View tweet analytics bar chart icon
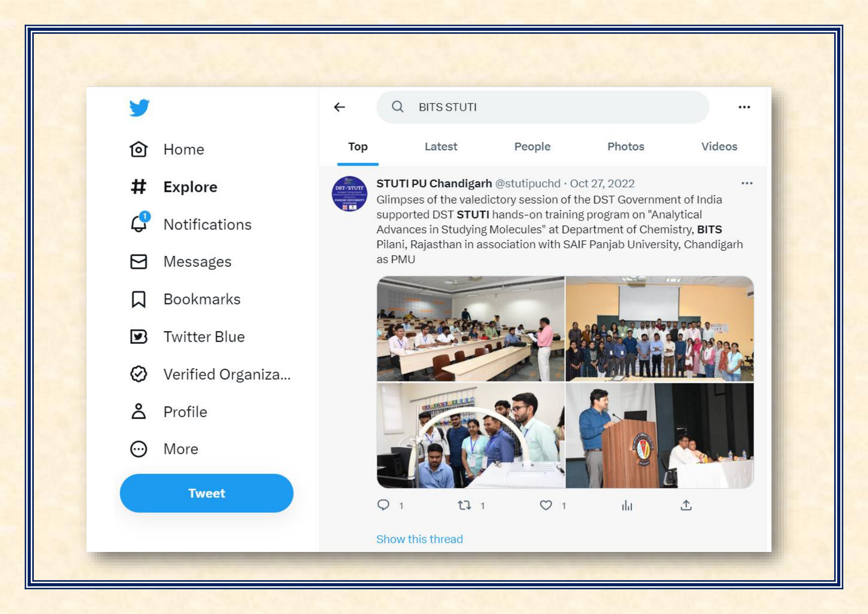This screenshot has width=868, height=614. 627,506
